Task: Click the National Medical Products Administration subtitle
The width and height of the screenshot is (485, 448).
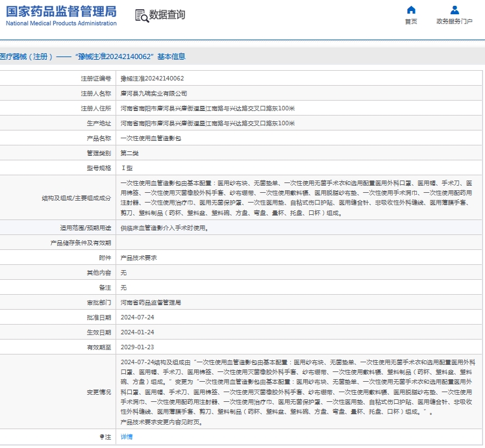Action: click(x=61, y=23)
